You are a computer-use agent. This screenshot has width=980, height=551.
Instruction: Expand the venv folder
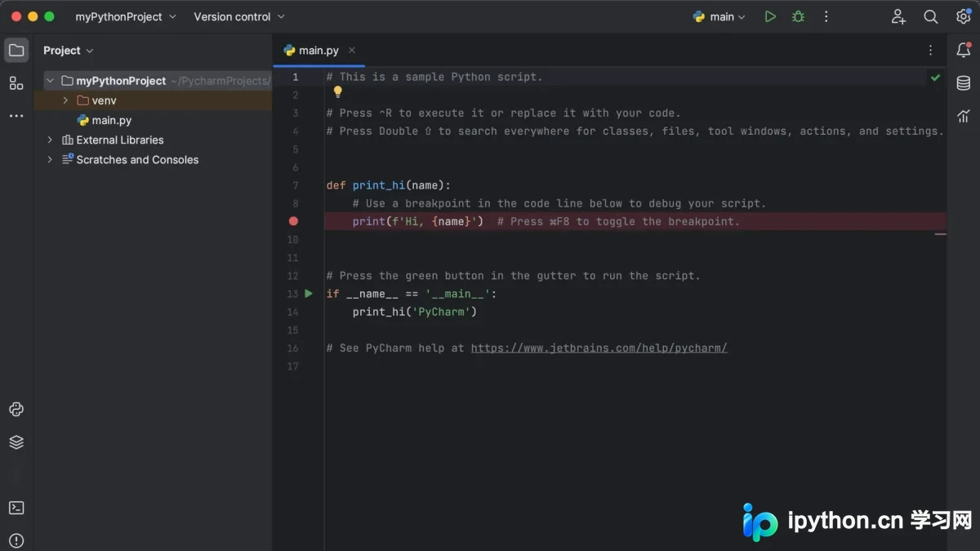click(x=65, y=100)
